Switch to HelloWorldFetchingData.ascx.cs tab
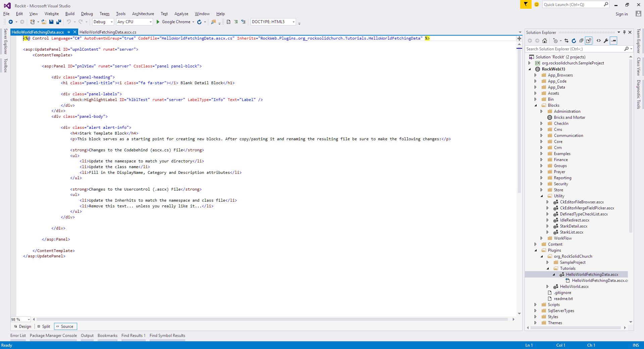The width and height of the screenshot is (644, 349). (x=108, y=32)
